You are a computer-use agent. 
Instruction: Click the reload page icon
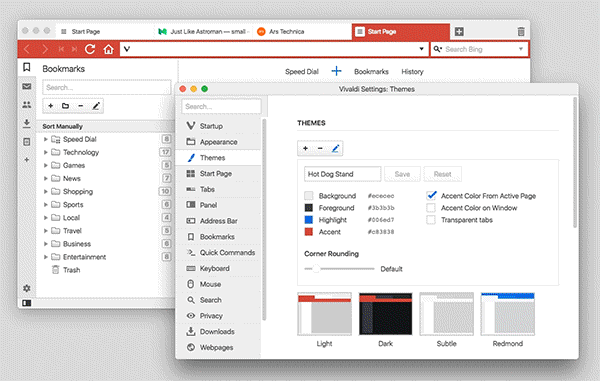90,49
